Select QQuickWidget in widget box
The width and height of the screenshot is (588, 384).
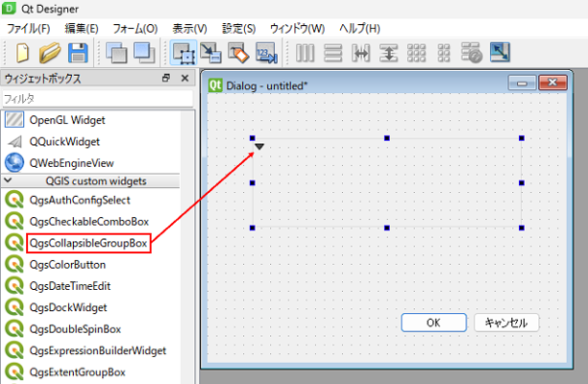(x=64, y=142)
